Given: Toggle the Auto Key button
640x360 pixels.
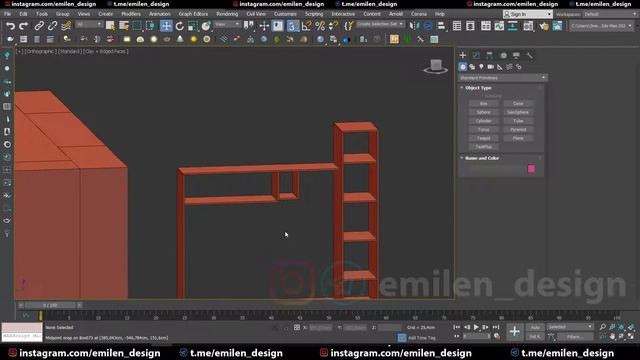Looking at the screenshot, I should 535,327.
